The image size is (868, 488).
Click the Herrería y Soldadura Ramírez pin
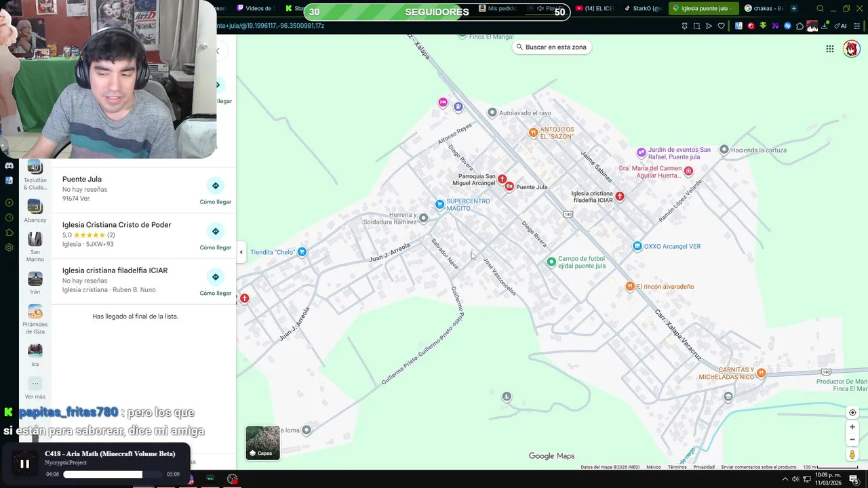(x=423, y=218)
